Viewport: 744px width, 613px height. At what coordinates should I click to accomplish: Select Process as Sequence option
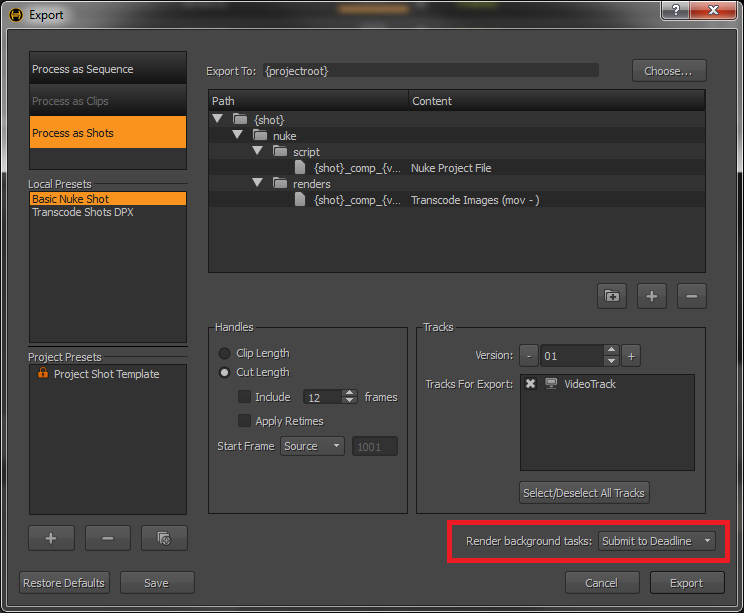pyautogui.click(x=108, y=69)
